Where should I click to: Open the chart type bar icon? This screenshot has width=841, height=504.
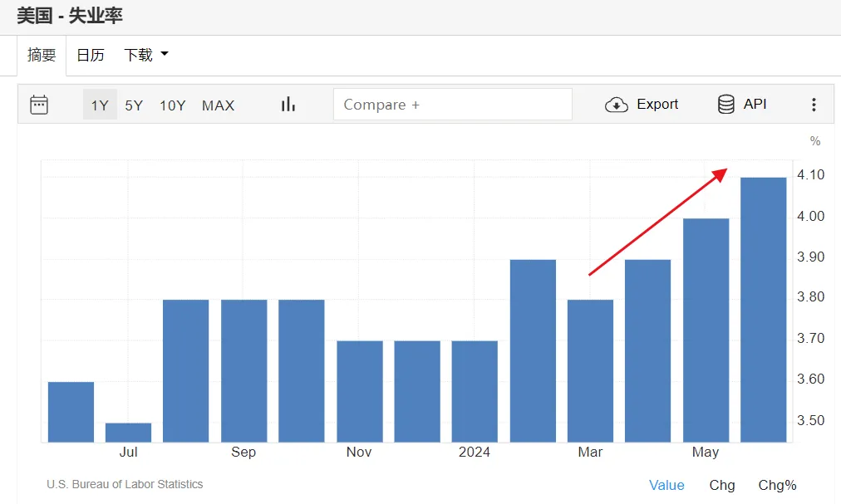(x=288, y=105)
